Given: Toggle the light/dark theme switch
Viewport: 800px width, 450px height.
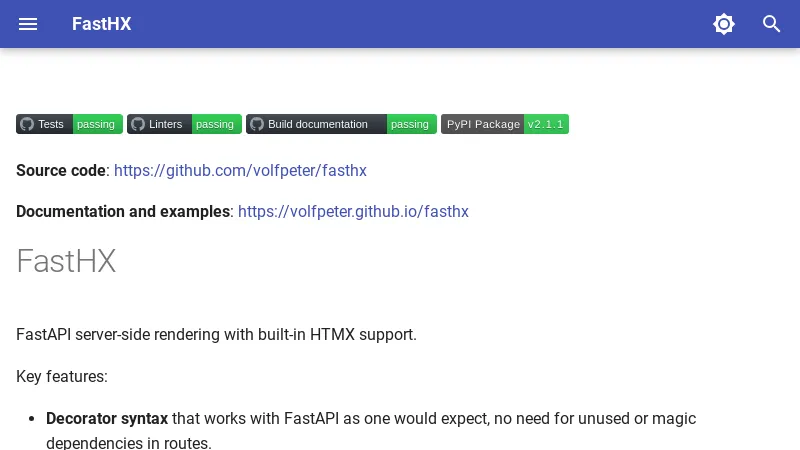Looking at the screenshot, I should pyautogui.click(x=724, y=24).
